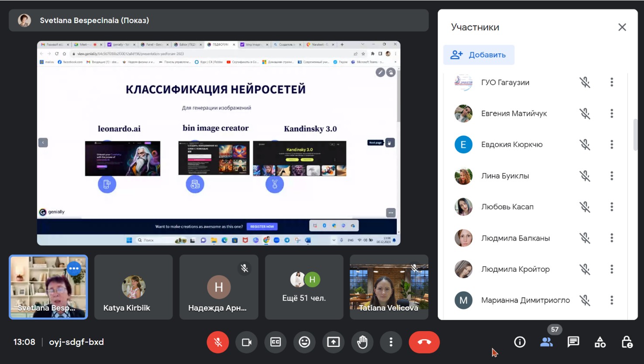Open more options for ГУО Гагаузии
This screenshot has width=644, height=364.
point(612,82)
